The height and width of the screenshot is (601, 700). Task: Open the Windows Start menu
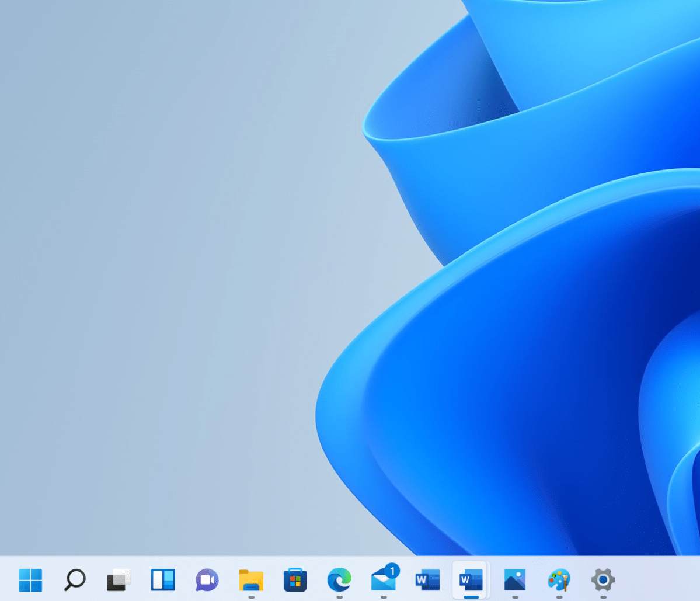(x=30, y=580)
